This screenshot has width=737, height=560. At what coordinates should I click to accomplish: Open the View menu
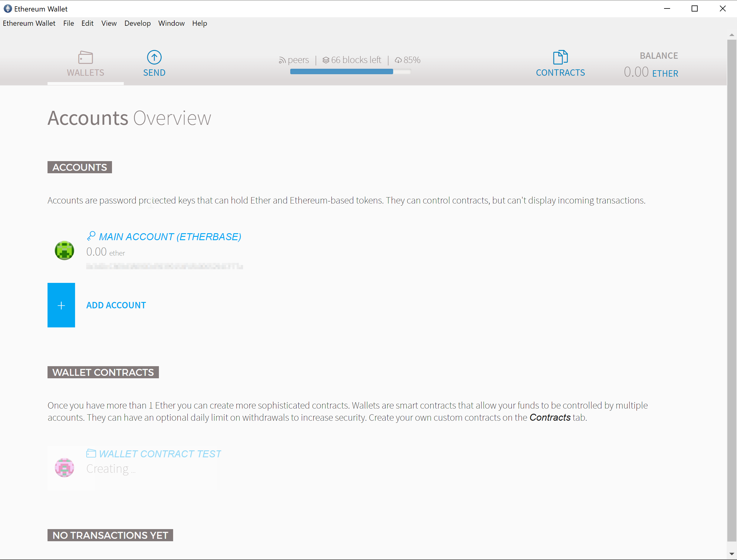[109, 23]
